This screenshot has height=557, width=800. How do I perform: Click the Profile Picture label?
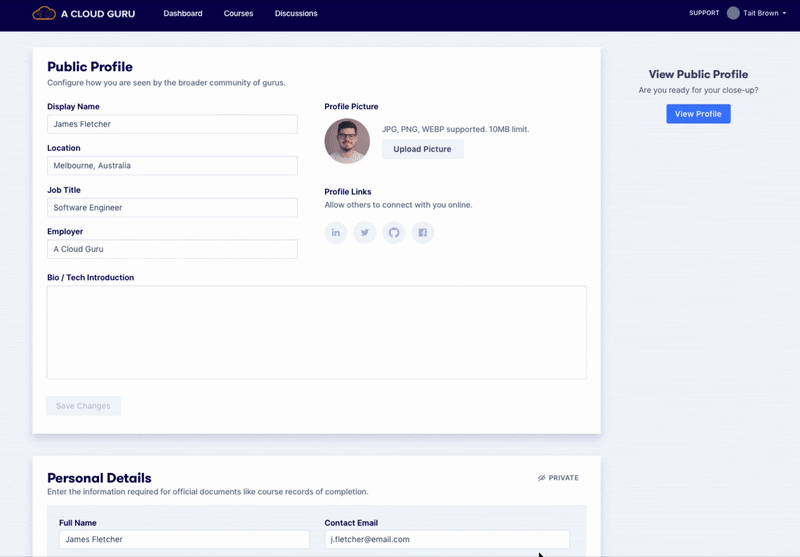point(351,107)
